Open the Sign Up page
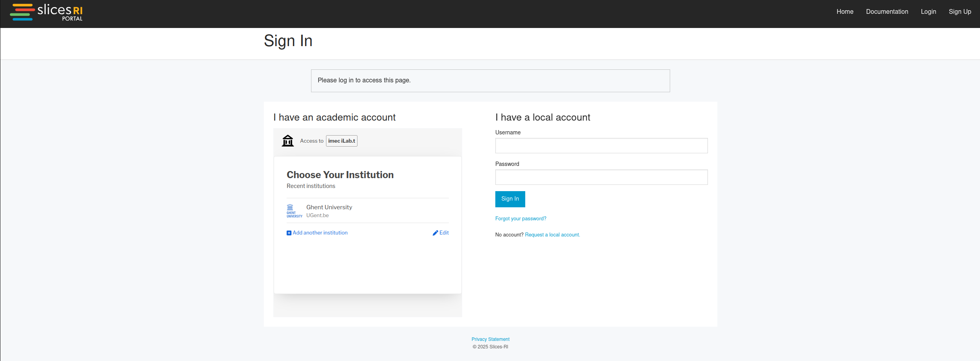980x361 pixels. point(960,11)
